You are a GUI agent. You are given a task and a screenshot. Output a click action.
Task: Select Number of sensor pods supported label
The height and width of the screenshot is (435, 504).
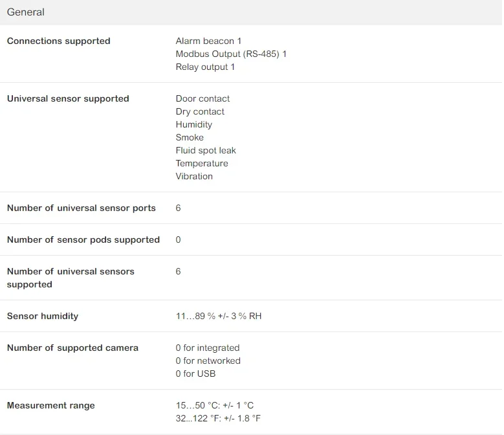[83, 240]
